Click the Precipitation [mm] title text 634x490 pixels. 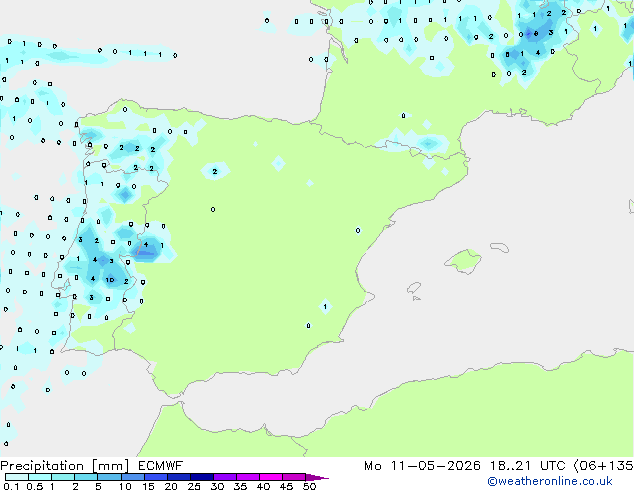click(65, 466)
